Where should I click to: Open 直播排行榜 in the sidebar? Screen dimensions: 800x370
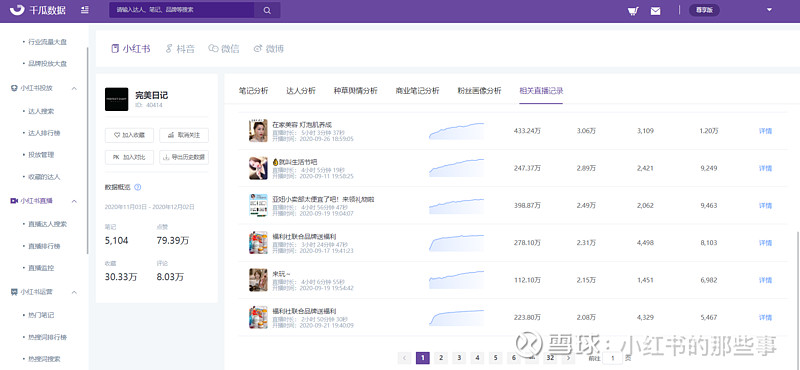pos(44,246)
